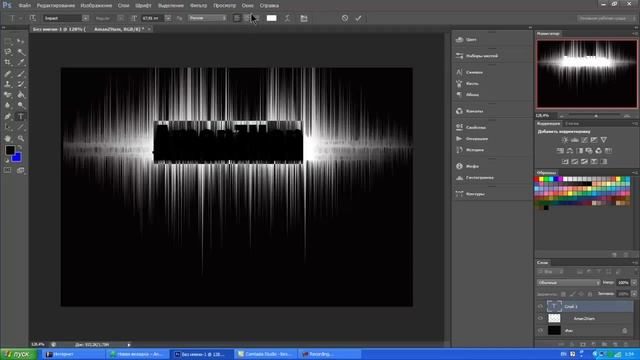Commit current text edits with checkmark

(358, 18)
